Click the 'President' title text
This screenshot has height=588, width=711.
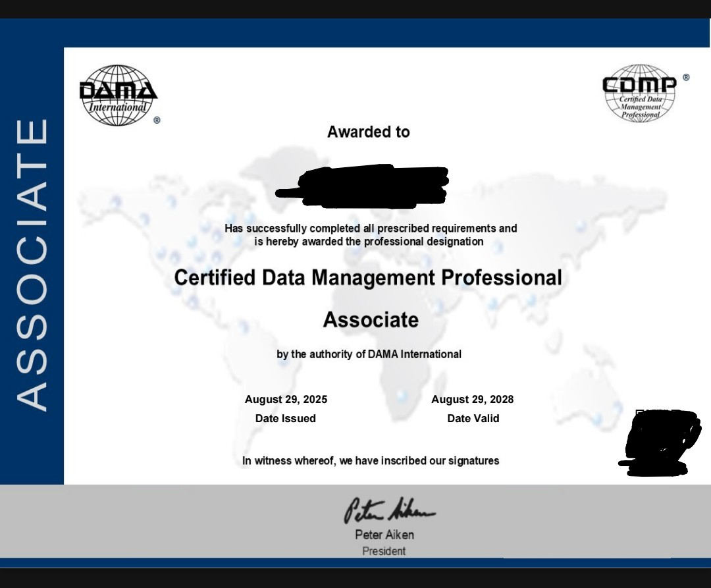point(384,551)
